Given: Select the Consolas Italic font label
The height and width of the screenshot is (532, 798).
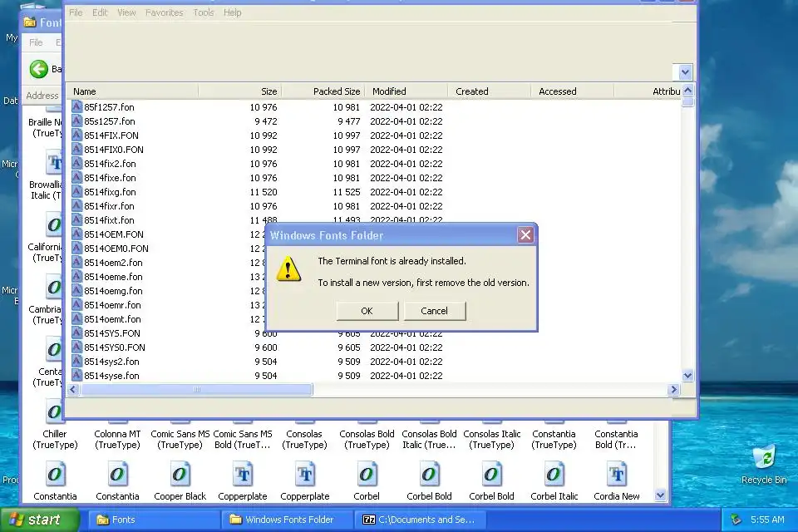Looking at the screenshot, I should pyautogui.click(x=491, y=440).
